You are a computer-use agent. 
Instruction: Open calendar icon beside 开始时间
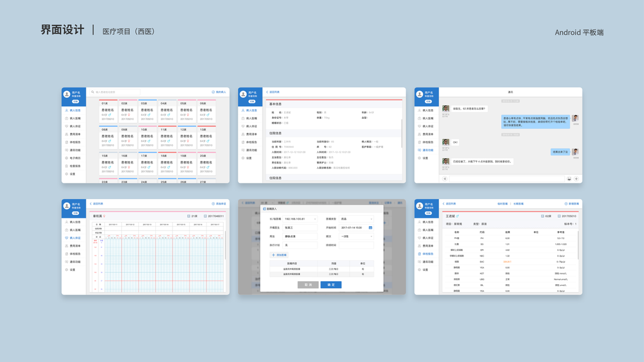tap(371, 228)
